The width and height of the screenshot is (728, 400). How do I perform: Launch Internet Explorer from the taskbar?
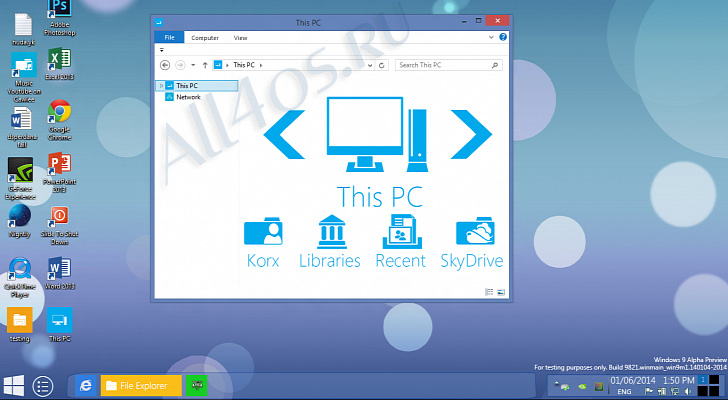pos(86,386)
